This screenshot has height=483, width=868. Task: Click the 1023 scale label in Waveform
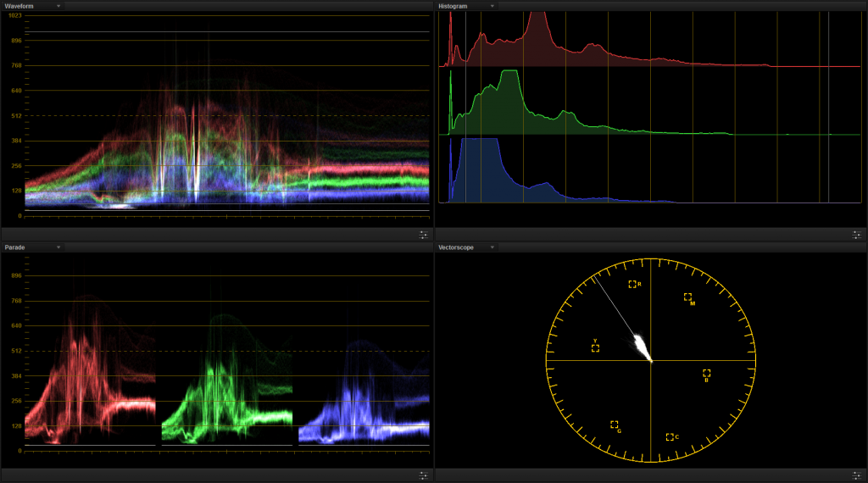15,15
